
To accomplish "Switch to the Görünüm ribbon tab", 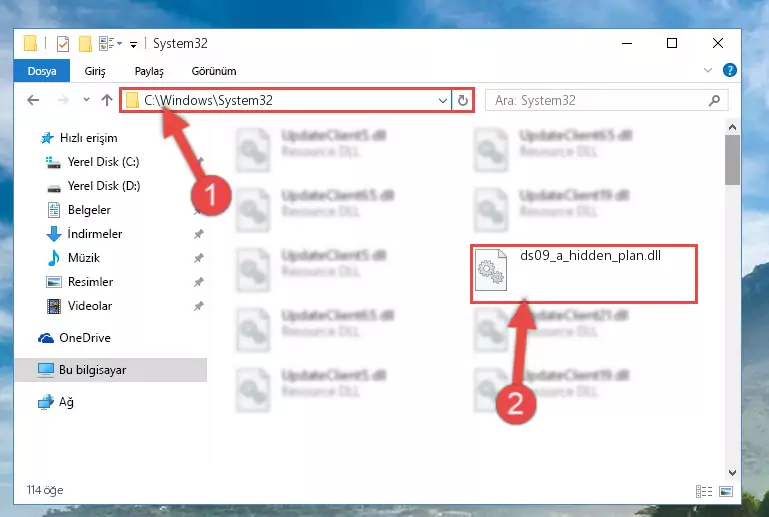I will 214,71.
